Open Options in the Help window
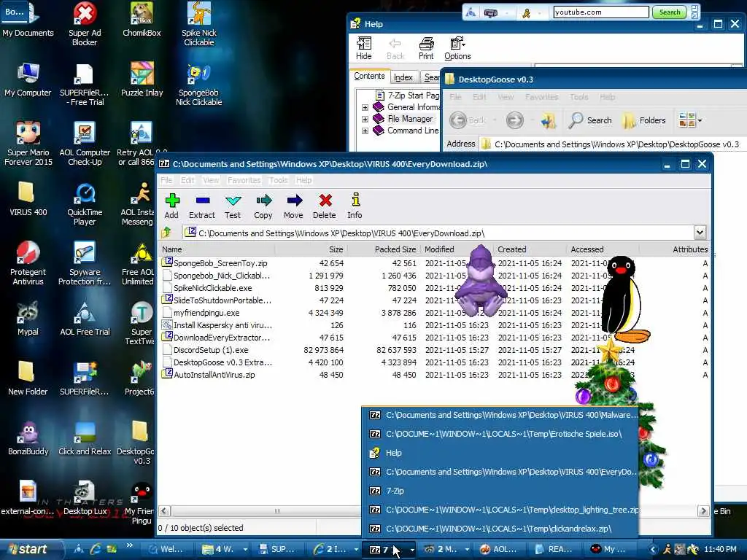 tap(457, 49)
